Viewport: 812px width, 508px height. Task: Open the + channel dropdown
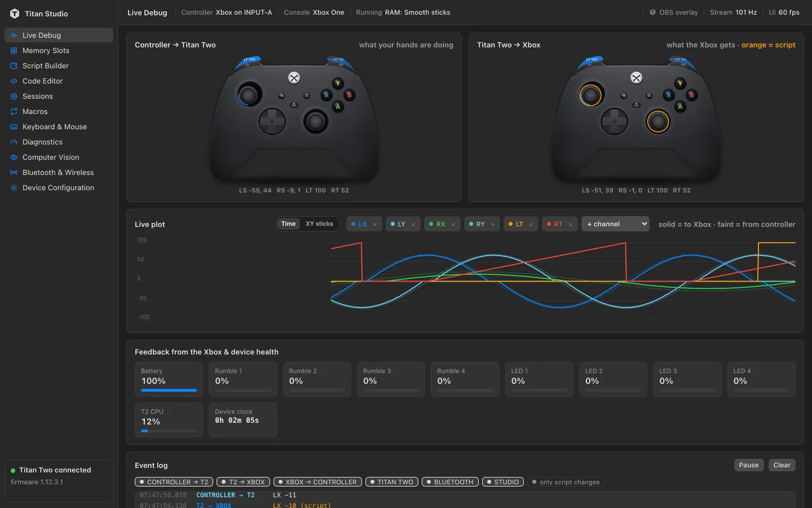615,224
